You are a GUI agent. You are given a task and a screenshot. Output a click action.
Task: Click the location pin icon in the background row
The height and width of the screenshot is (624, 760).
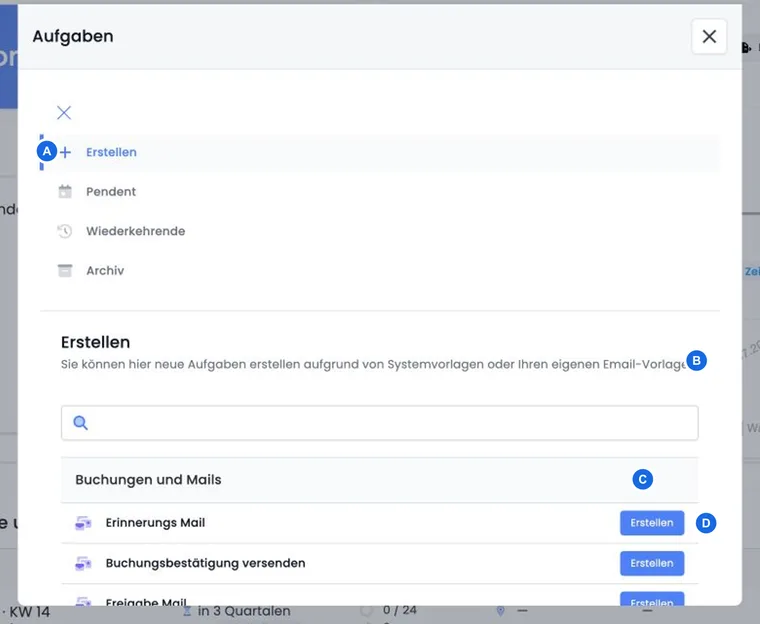[x=500, y=610]
